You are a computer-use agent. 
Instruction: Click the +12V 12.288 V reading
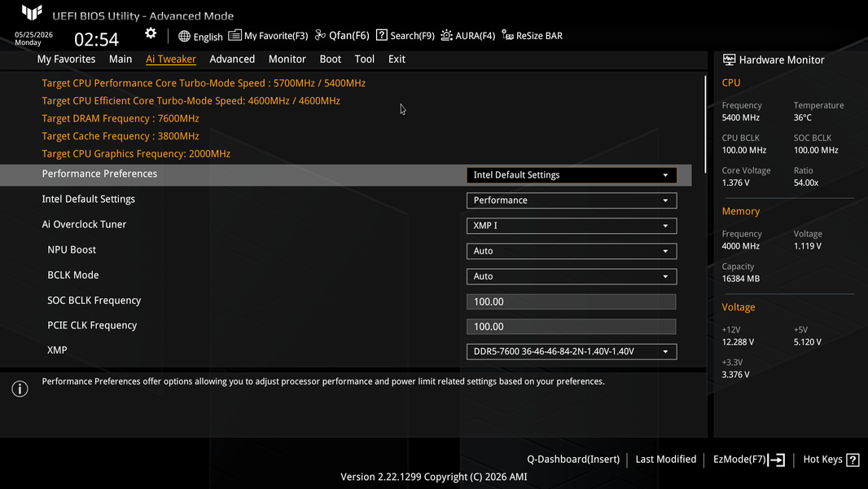(738, 342)
